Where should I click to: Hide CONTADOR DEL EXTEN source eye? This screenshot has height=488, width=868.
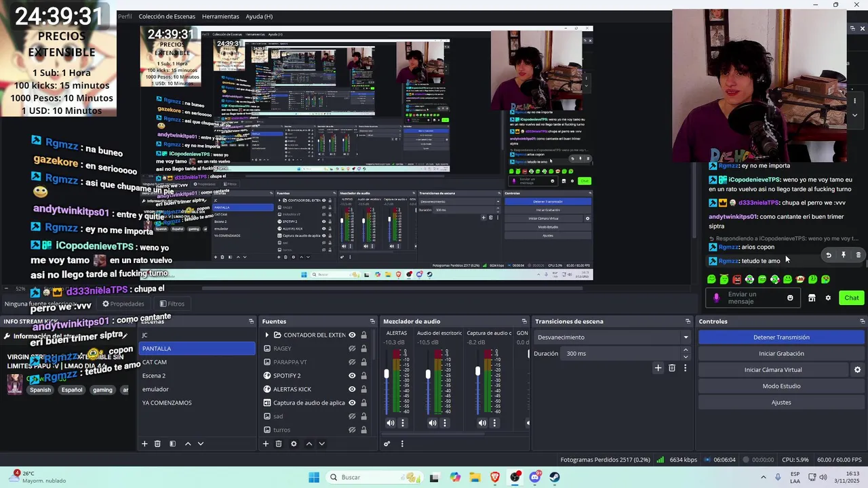(x=352, y=335)
